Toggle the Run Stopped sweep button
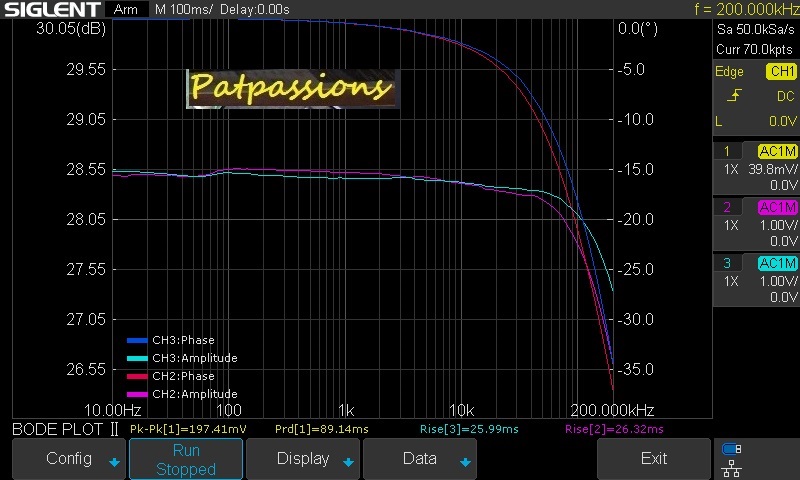 pos(186,459)
